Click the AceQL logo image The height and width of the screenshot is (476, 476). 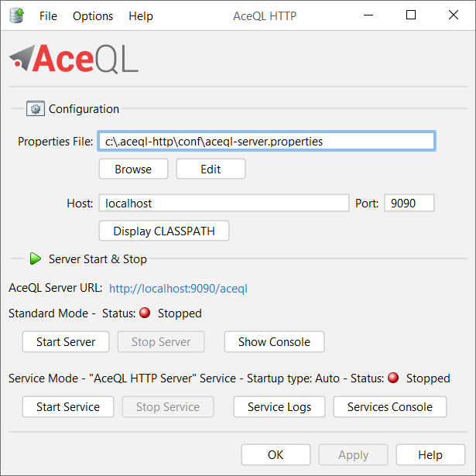(74, 59)
